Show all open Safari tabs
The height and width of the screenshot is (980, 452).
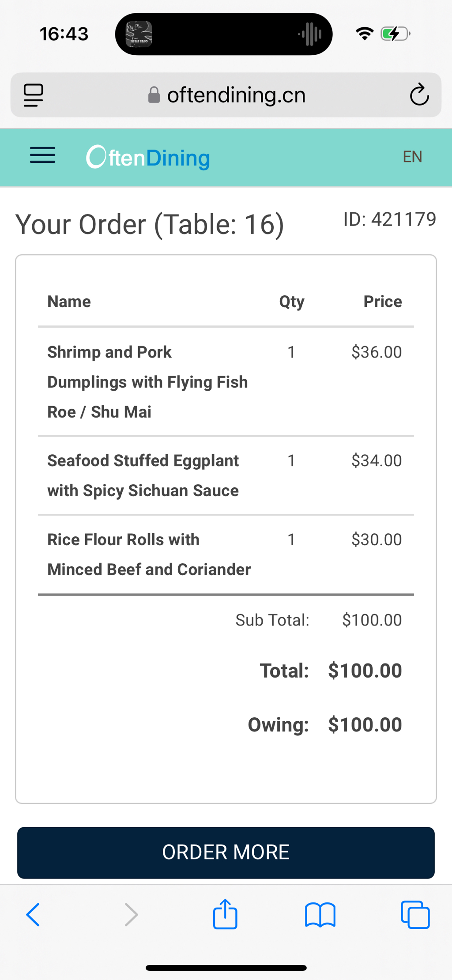415,914
